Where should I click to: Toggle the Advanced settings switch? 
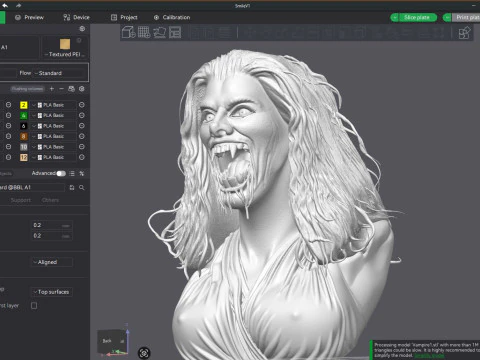[61, 173]
